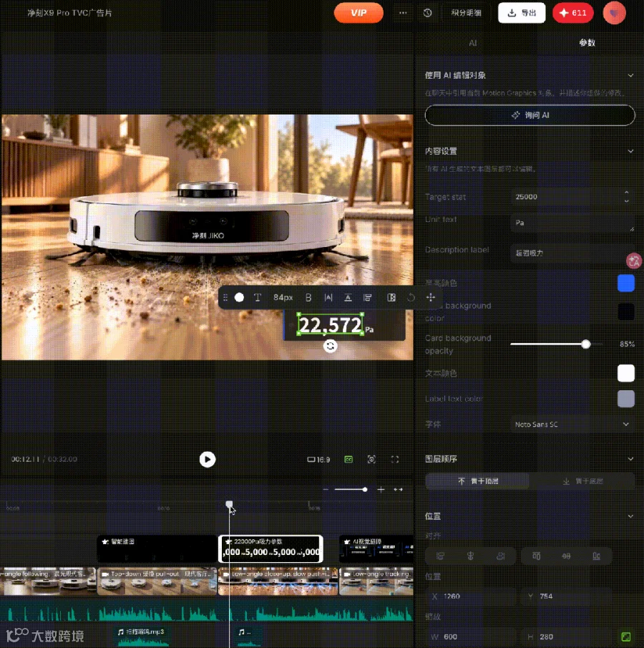
Task: Click the fit-timeline arrows icon
Action: pyautogui.click(x=399, y=489)
